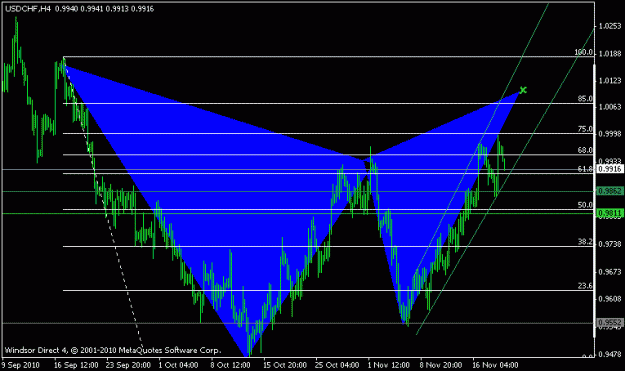Image resolution: width=625 pixels, height=371 pixels.
Task: Click the gray 0.9552 price tag
Action: click(610, 322)
